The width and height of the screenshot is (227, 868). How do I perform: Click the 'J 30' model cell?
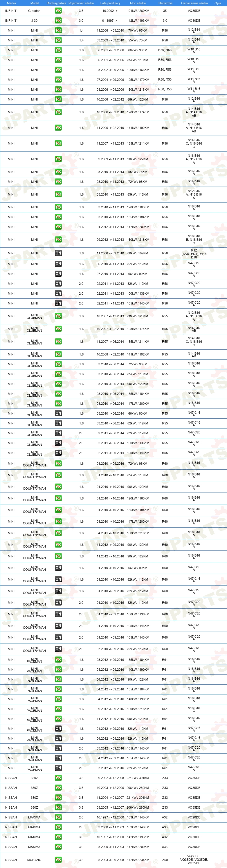[34, 21]
